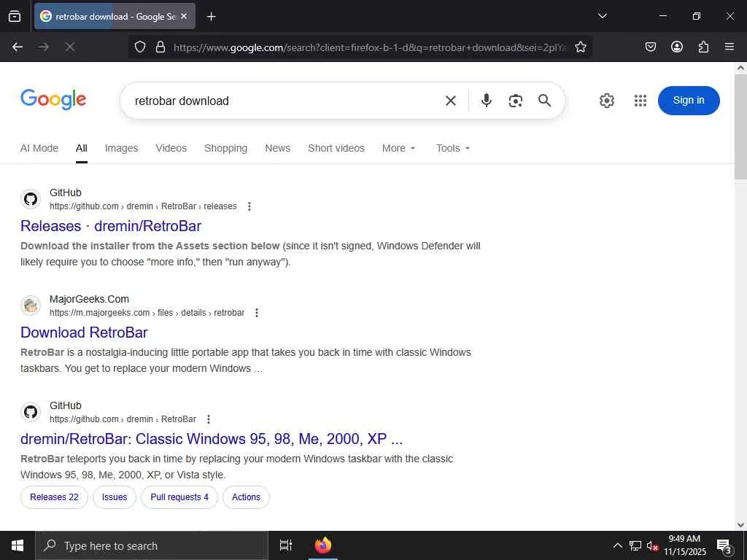This screenshot has width=747, height=560.
Task: Show hidden system tray icons
Action: coord(617,545)
